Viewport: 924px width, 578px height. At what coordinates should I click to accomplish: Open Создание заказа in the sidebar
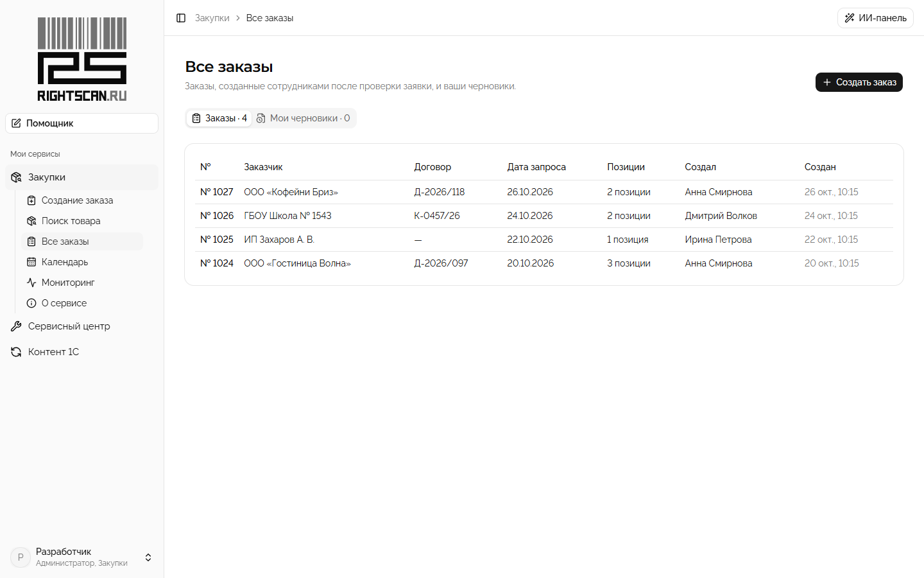[x=82, y=200]
